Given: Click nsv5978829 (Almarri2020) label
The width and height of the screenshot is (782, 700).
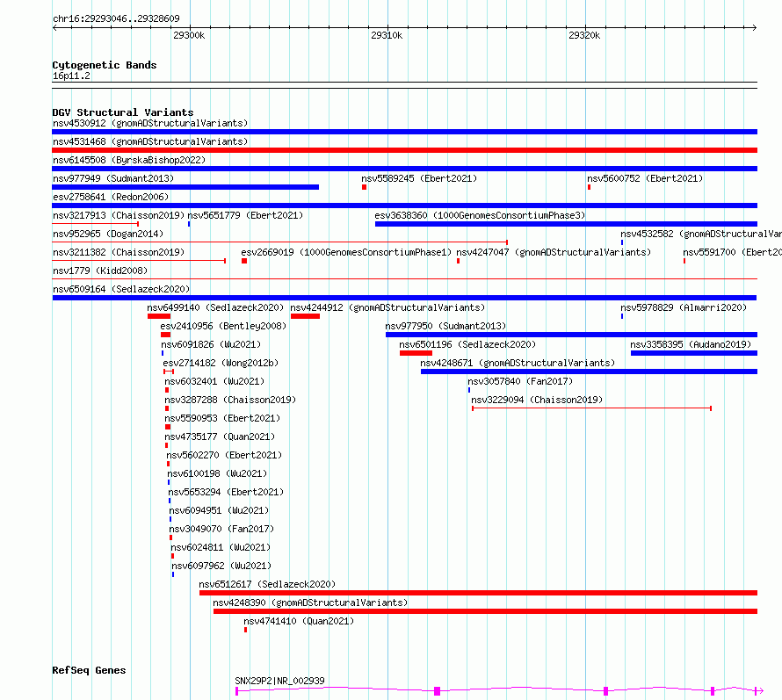Looking at the screenshot, I should 684,307.
